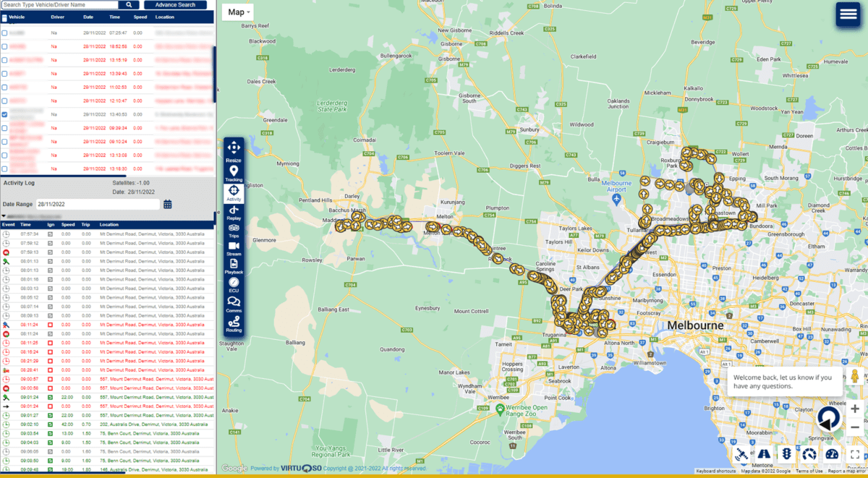Image resolution: width=868 pixels, height=478 pixels.
Task: Uncheck the currently selected vehicle checkbox
Action: (x=5, y=114)
